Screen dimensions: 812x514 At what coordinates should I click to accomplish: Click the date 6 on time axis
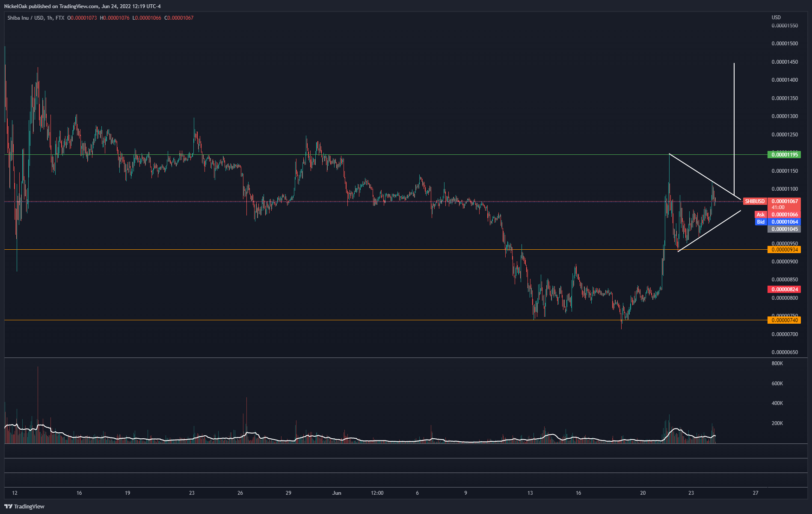pyautogui.click(x=417, y=493)
